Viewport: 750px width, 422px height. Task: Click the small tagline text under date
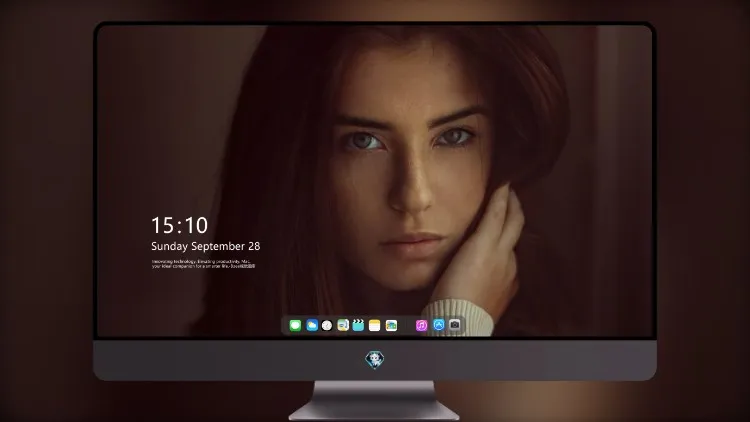(x=203, y=264)
